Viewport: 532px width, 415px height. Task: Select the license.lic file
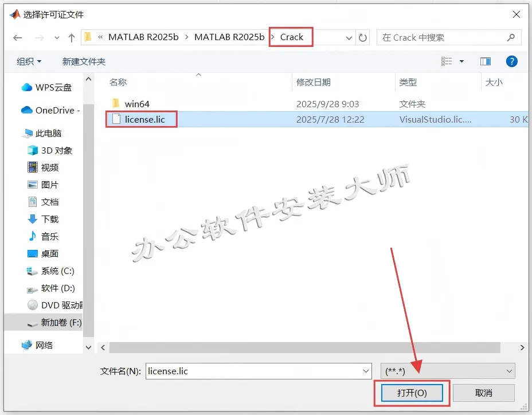click(145, 119)
